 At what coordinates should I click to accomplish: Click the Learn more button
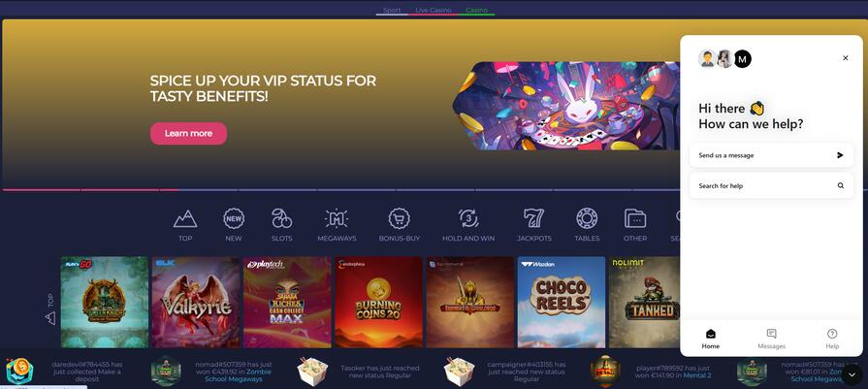188,133
